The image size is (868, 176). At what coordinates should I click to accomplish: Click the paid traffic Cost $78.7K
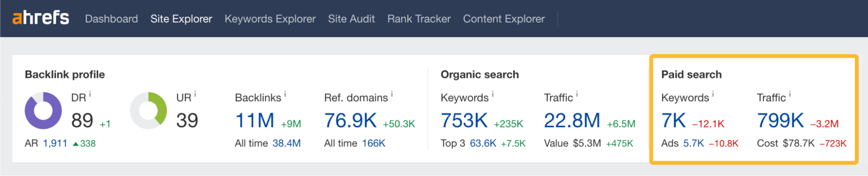tap(799, 143)
